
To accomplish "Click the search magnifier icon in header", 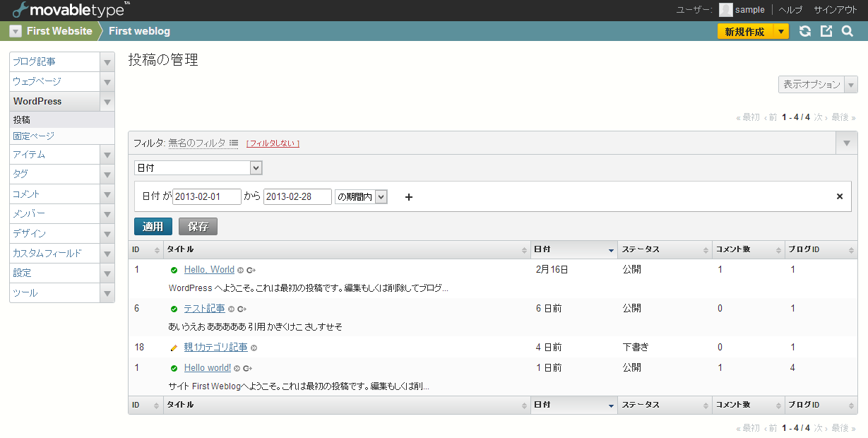I will coord(848,31).
